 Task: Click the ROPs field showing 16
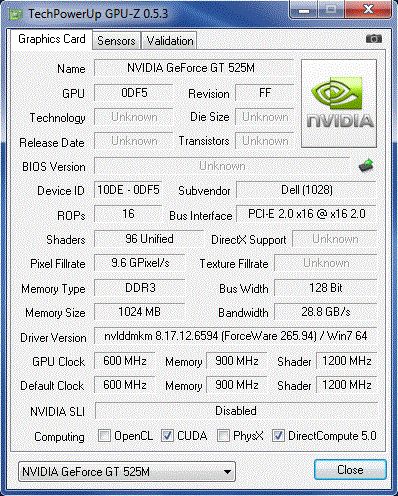[x=128, y=214]
